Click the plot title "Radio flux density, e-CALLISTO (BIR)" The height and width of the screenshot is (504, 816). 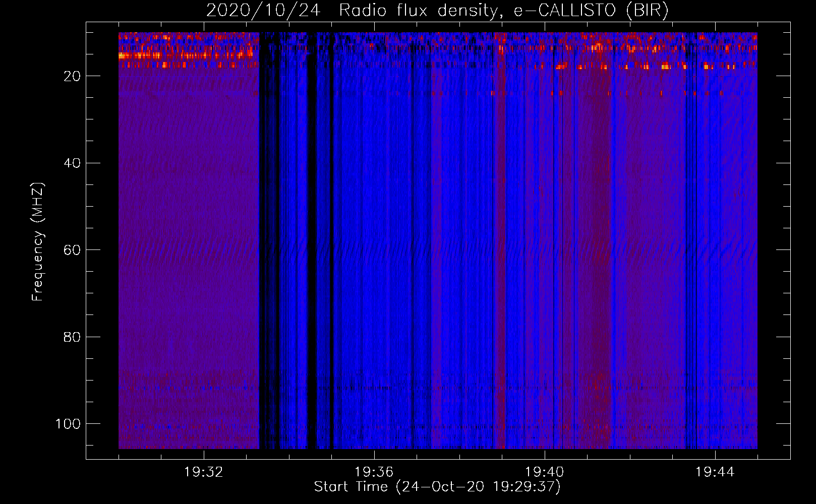tap(503, 10)
